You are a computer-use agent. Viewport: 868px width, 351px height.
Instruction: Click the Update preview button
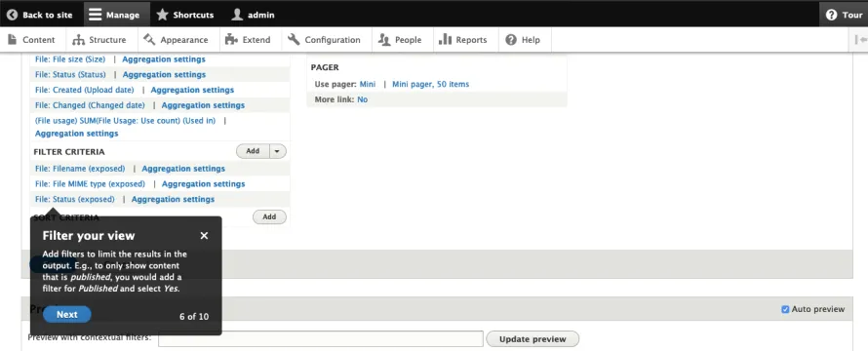pos(533,339)
